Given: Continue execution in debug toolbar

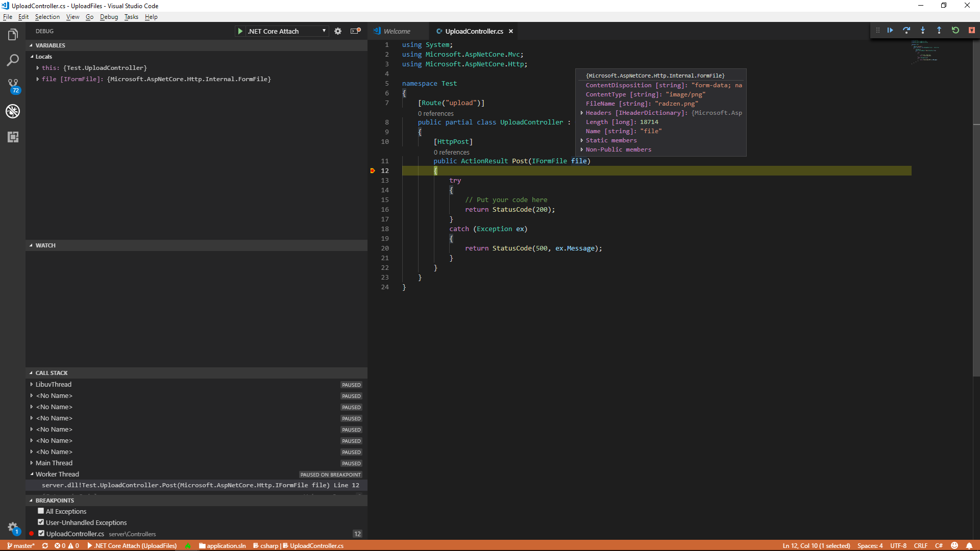Looking at the screenshot, I should [x=890, y=30].
